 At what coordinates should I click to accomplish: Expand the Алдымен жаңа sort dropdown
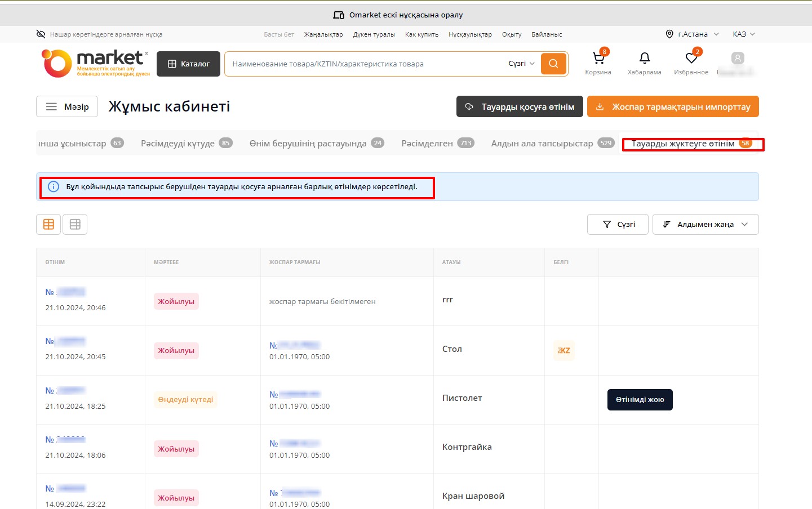(705, 224)
